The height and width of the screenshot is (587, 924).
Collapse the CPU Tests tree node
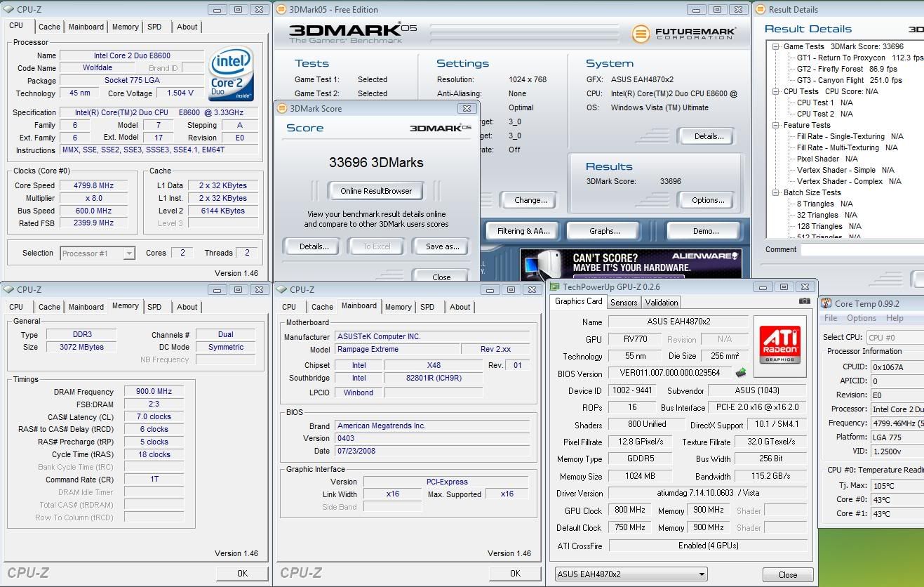click(x=777, y=92)
